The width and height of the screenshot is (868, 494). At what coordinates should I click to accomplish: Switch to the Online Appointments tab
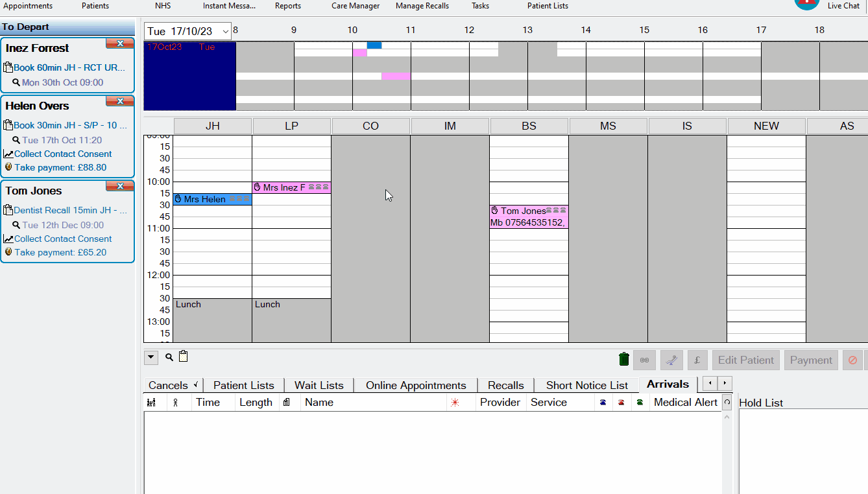click(x=416, y=385)
